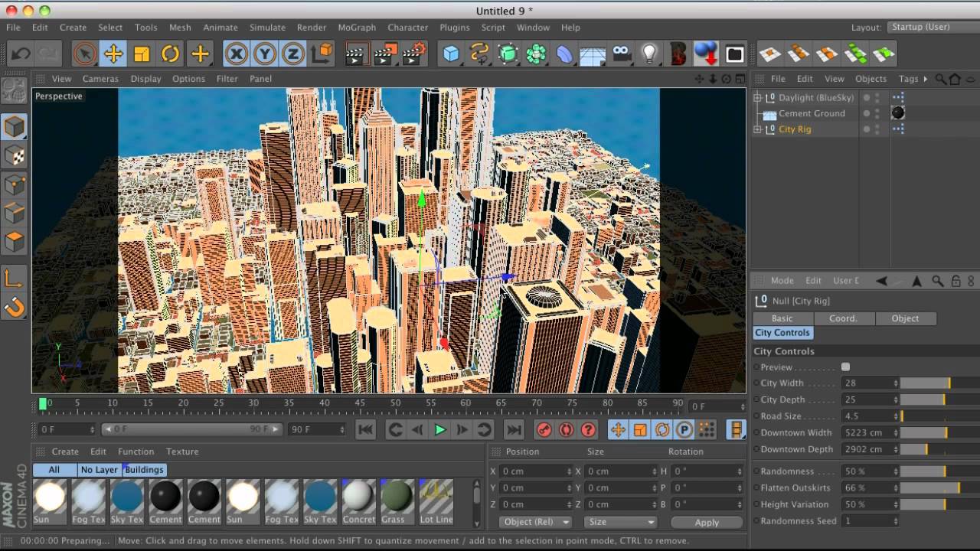980x551 pixels.
Task: Click the Record Active Objects button
Action: pos(544,430)
